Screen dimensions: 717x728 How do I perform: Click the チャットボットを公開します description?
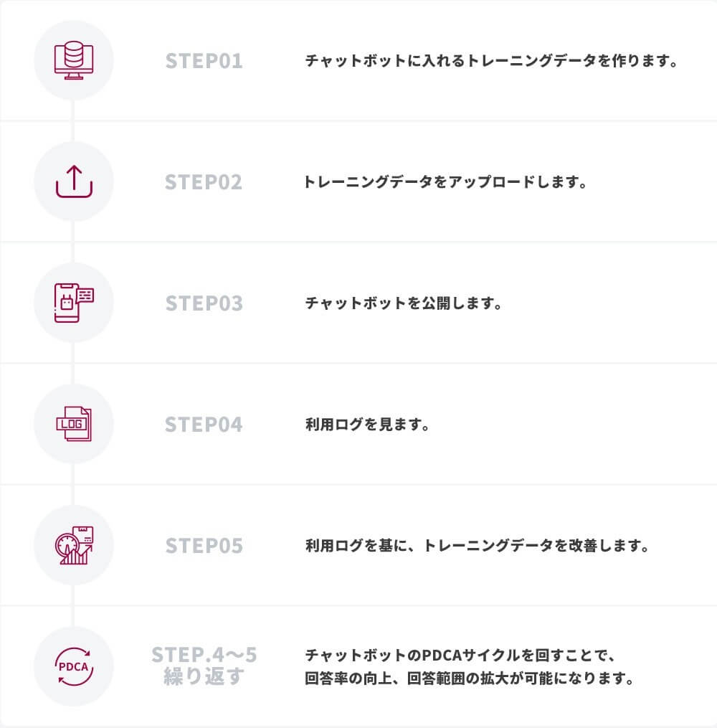403,303
